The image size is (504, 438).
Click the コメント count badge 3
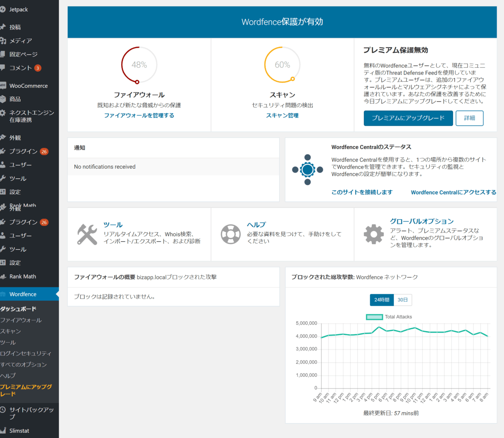point(38,68)
